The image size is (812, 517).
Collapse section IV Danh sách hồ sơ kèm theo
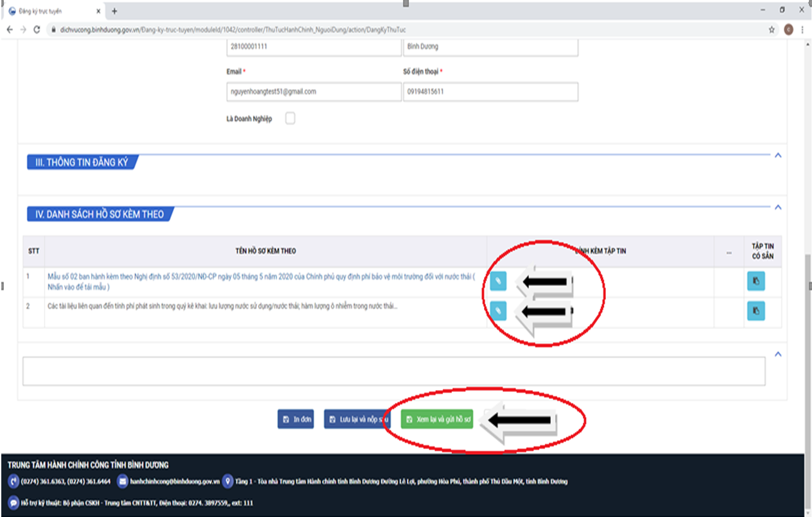[x=778, y=207]
